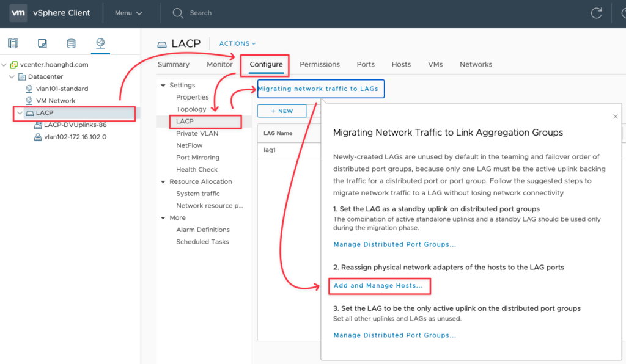Image resolution: width=626 pixels, height=364 pixels.
Task: Click in the Search field
Action: click(x=201, y=13)
